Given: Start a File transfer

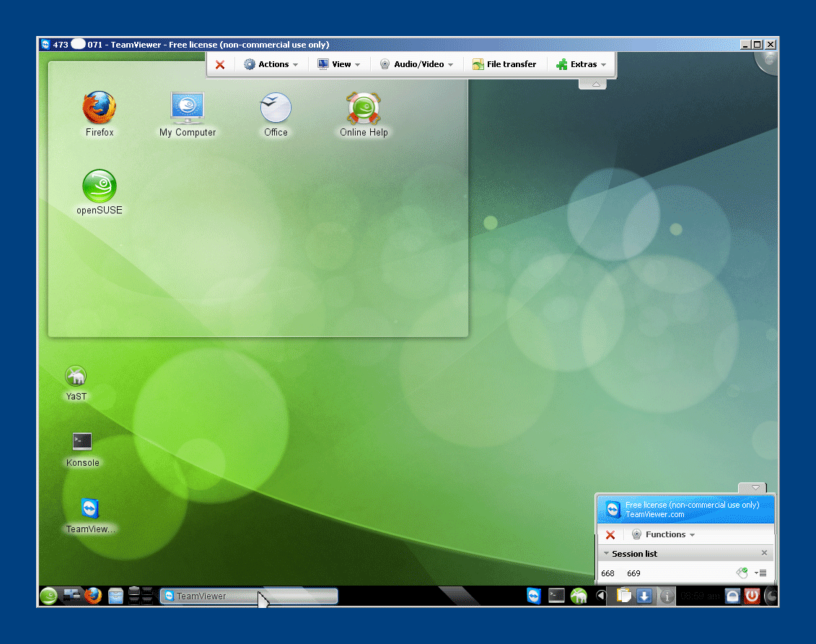Looking at the screenshot, I should [504, 64].
